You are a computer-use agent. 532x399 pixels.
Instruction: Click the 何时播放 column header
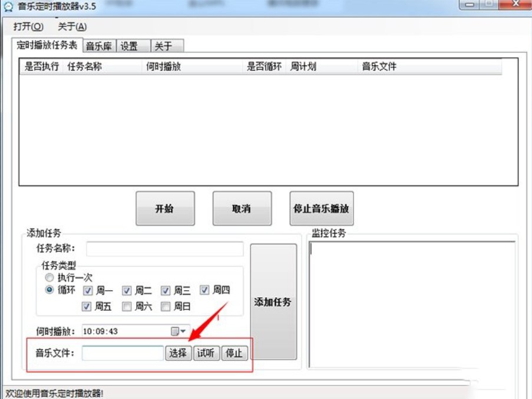point(193,66)
